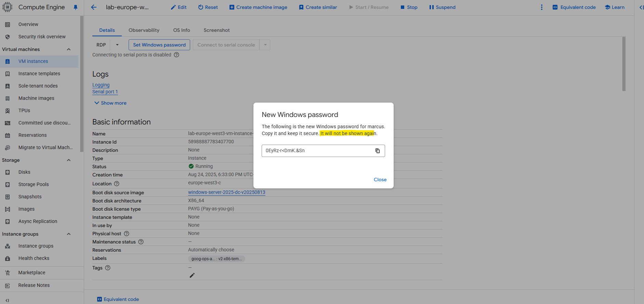Image resolution: width=644 pixels, height=304 pixels.
Task: Open sidebar Instance groups item icon
Action: tap(8, 246)
